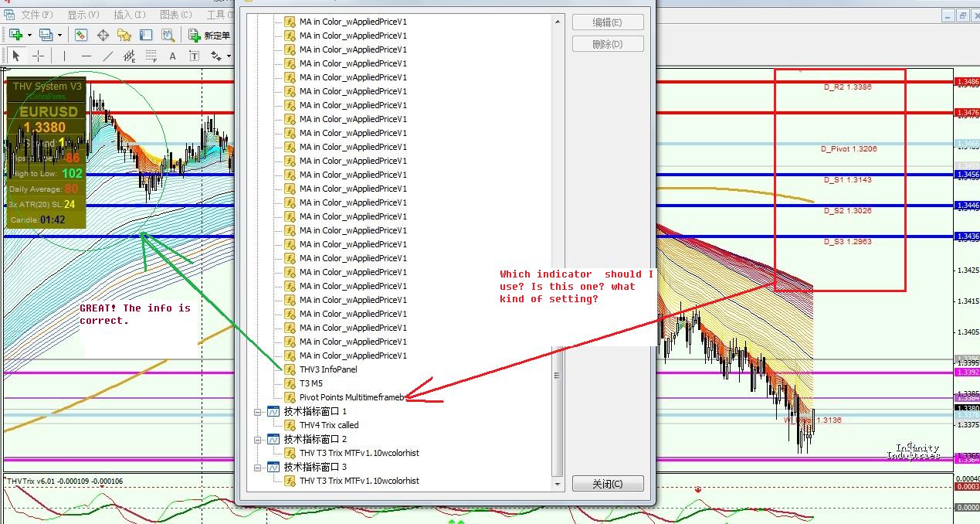
Task: Select the vertical line drawing tool
Action: point(64,56)
